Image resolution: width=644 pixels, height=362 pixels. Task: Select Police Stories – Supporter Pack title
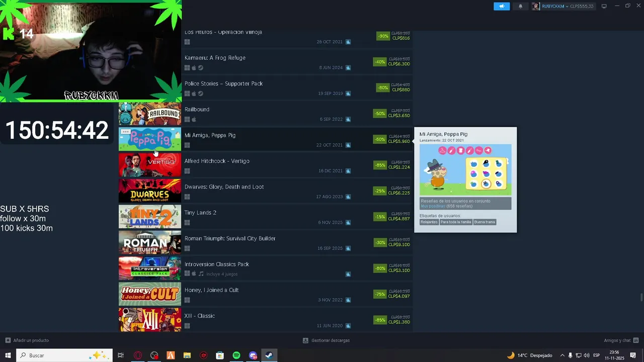223,83
